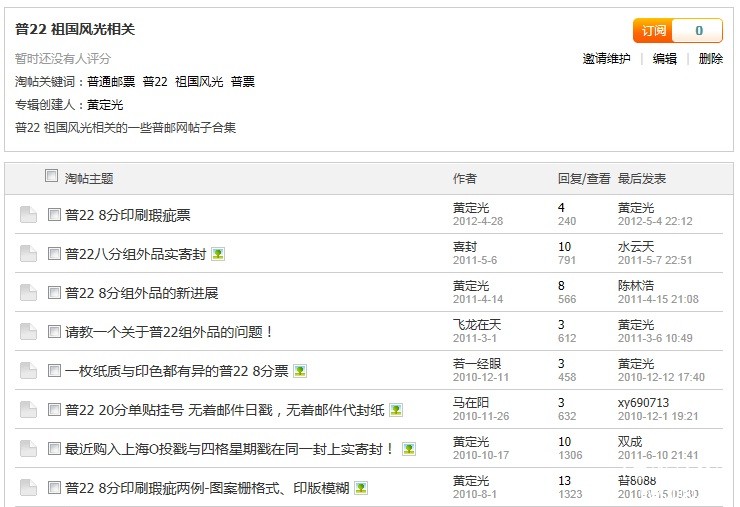The image size is (740, 507).
Task: Click folder icon beside 普22 8分组外品的新进展
Action: [28, 293]
